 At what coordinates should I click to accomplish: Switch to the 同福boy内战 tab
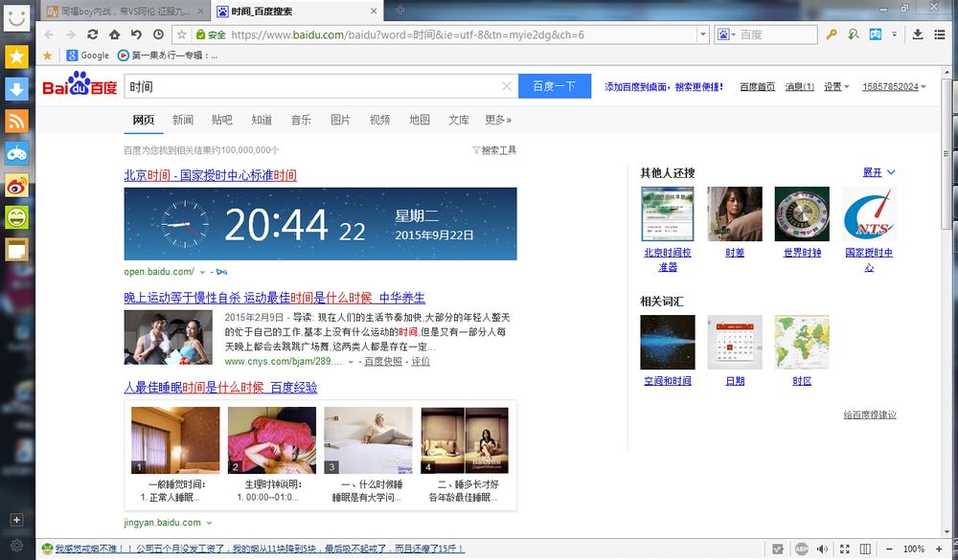point(126,11)
